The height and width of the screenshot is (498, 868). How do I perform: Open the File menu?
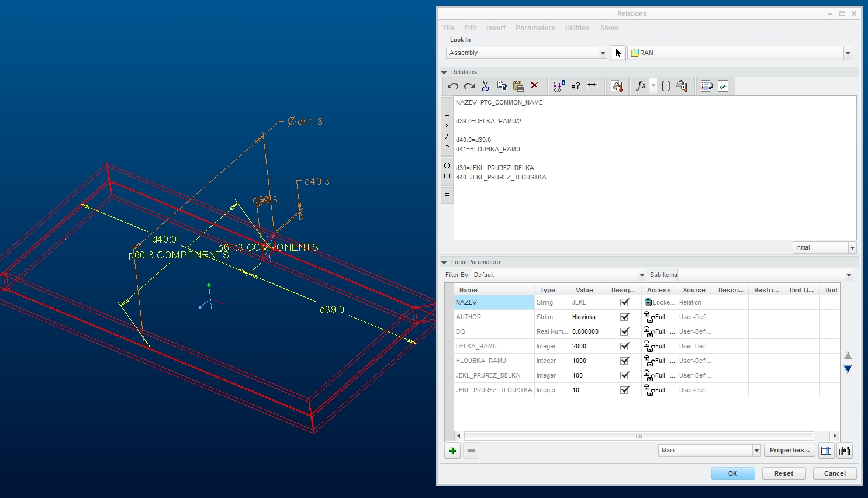point(448,28)
